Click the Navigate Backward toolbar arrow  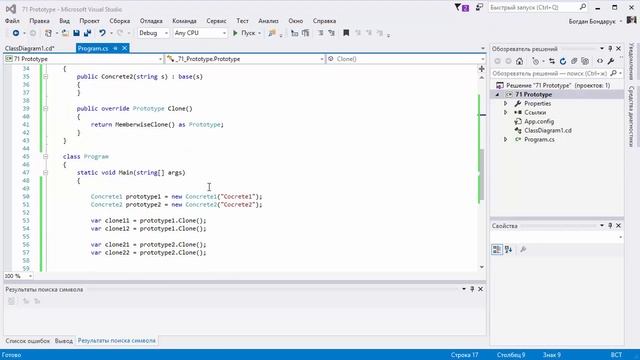pyautogui.click(x=16, y=33)
